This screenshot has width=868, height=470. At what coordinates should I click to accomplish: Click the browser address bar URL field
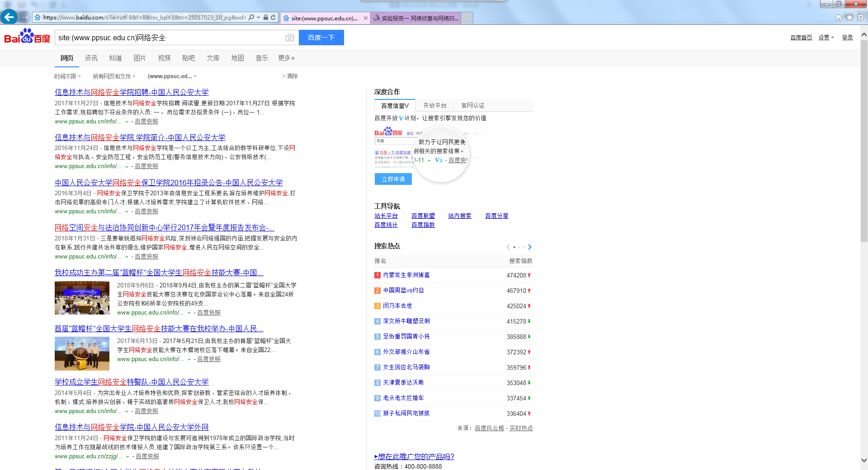pyautogui.click(x=144, y=18)
